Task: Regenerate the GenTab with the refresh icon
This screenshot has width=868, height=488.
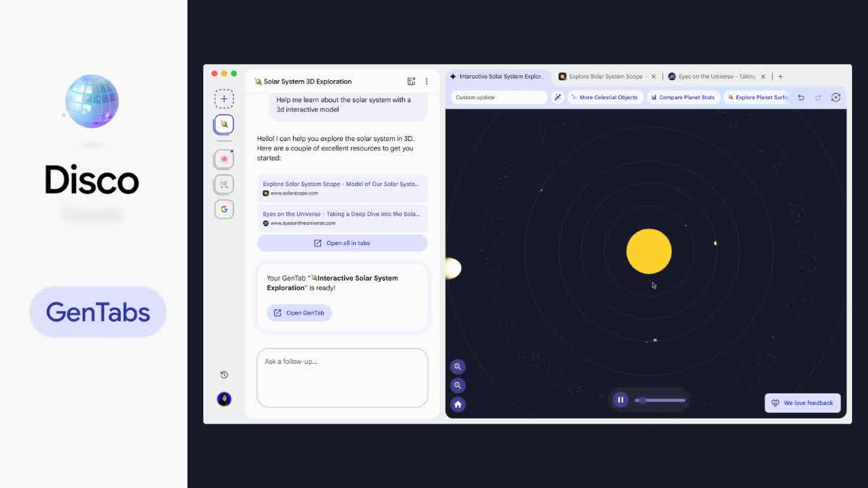Action: 836,96
